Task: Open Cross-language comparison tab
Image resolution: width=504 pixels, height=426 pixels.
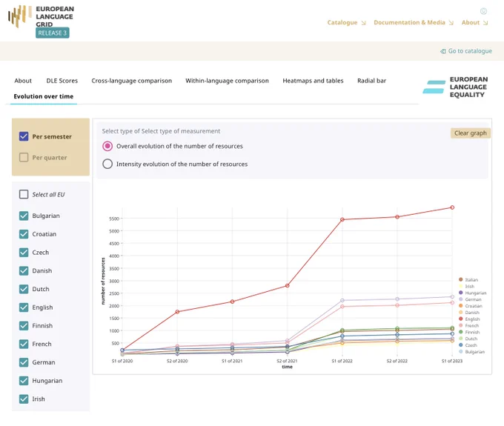Action: pos(131,81)
